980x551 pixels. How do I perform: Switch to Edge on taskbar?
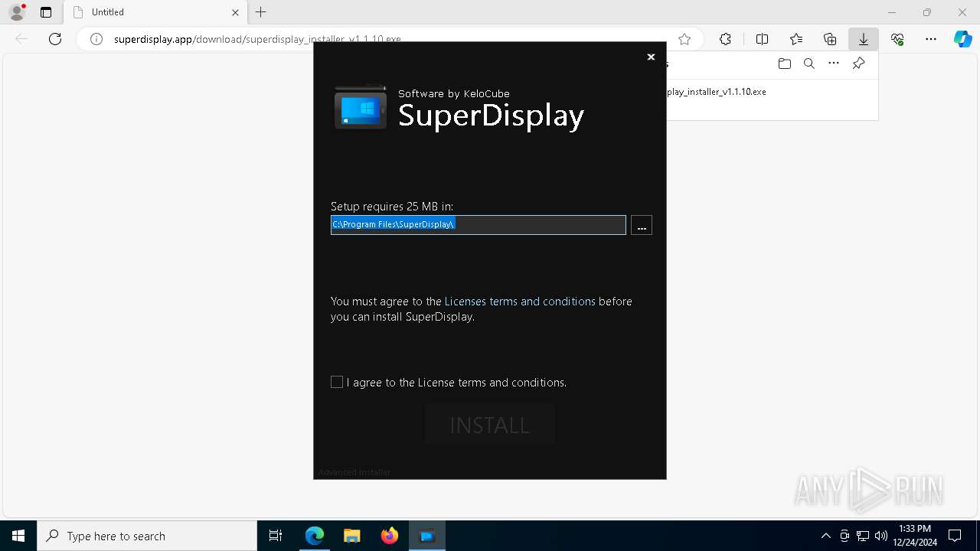coord(315,536)
